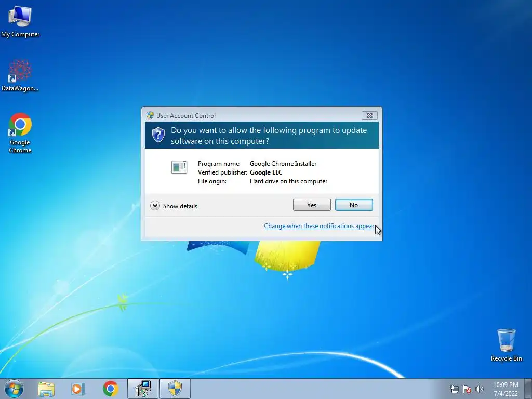Screen dimensions: 532x399
Task: Click the question shield icon in UAC banner
Action: (158, 135)
